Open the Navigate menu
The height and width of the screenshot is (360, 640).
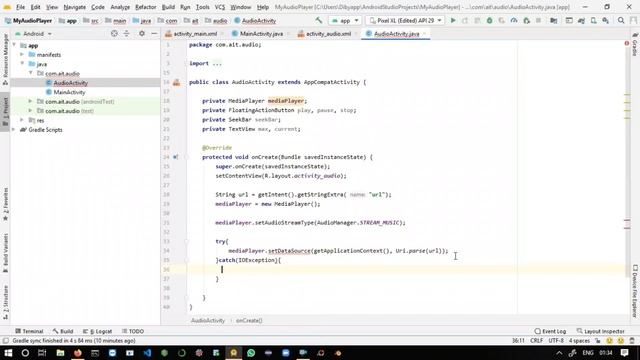[x=75, y=7]
